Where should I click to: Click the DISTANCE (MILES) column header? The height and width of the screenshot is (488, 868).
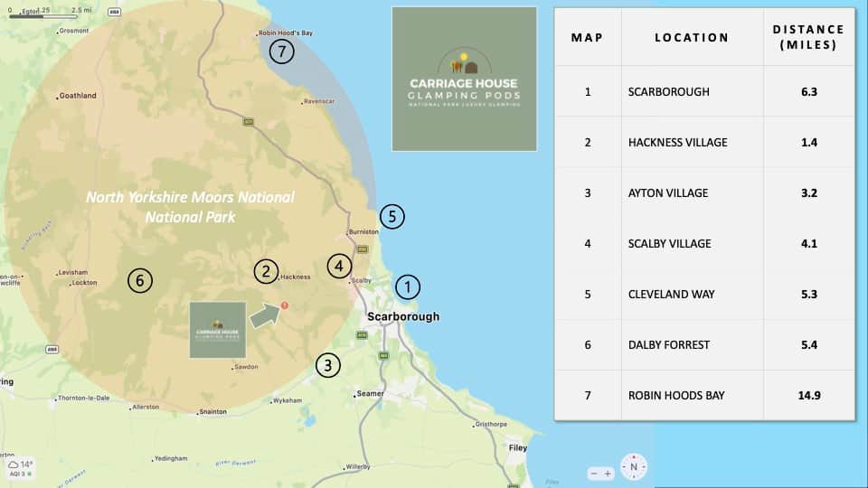click(808, 37)
